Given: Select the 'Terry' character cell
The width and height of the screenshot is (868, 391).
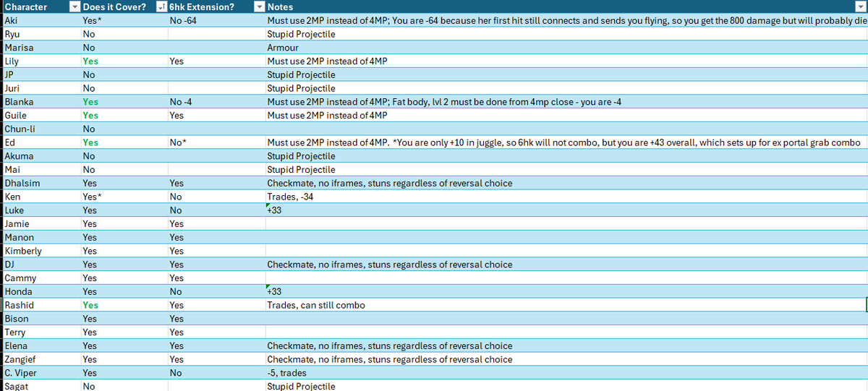Looking at the screenshot, I should click(x=41, y=332).
